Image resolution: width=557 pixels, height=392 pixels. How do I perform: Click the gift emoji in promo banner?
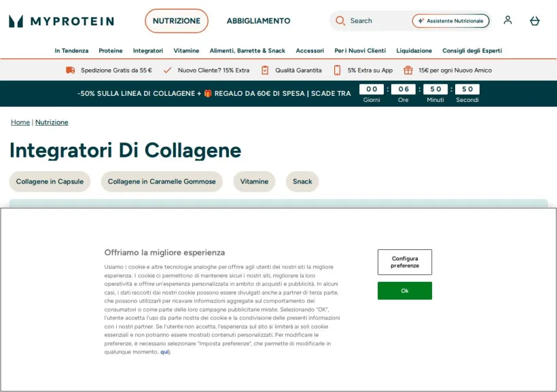208,94
